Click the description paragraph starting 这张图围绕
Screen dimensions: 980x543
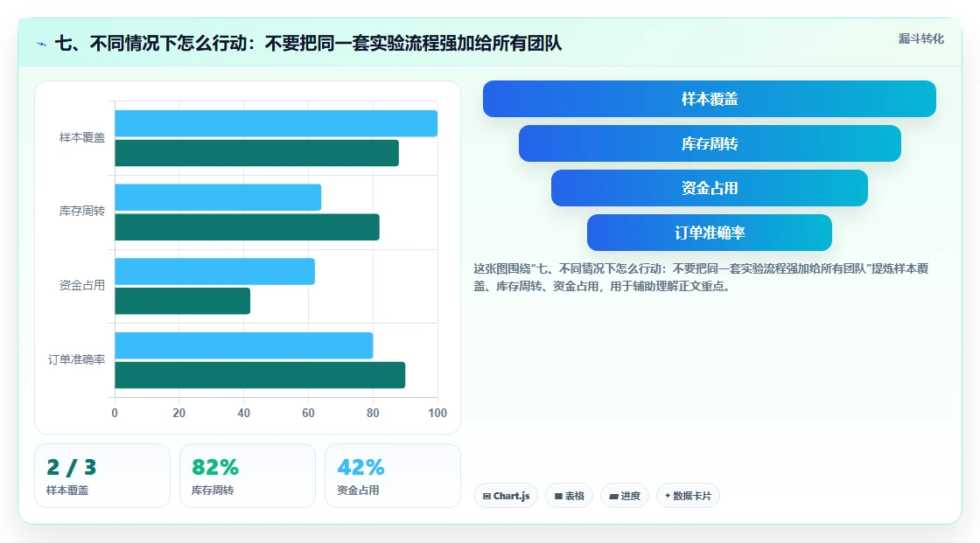pyautogui.click(x=701, y=277)
